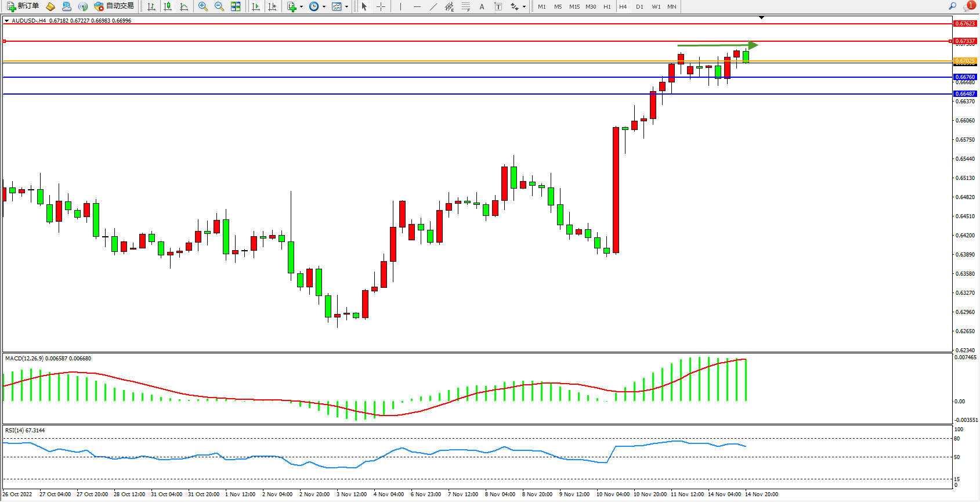Screen dimensions: 980x502
Task: Zoom out of the chart
Action: point(219,6)
